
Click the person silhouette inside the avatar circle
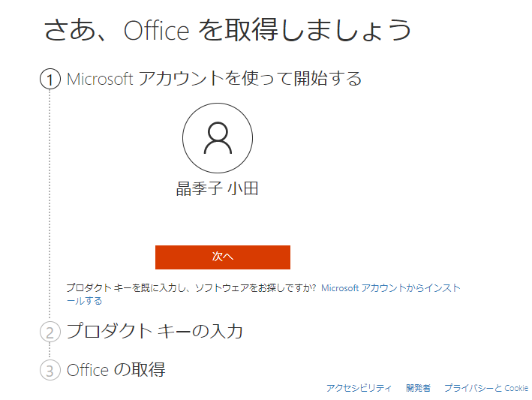[x=218, y=138]
